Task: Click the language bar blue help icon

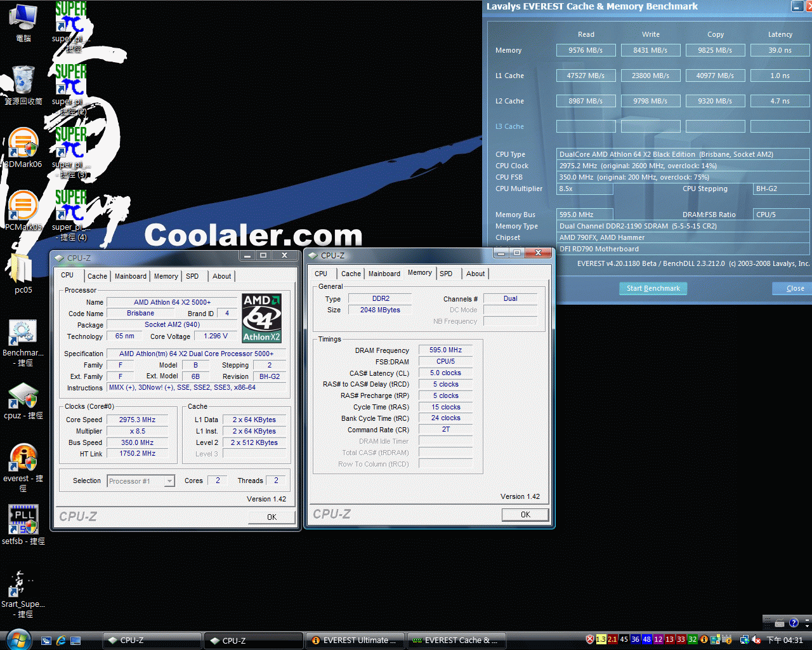Action: click(793, 623)
